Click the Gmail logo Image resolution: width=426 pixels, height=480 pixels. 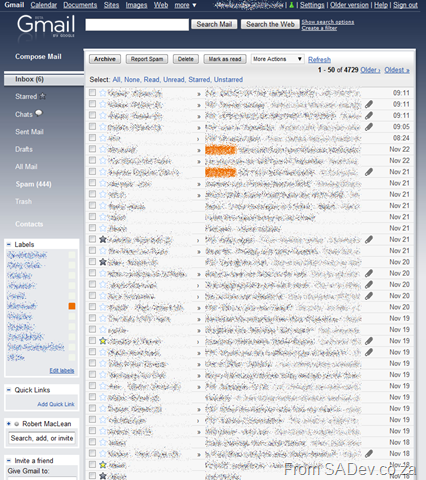46,26
